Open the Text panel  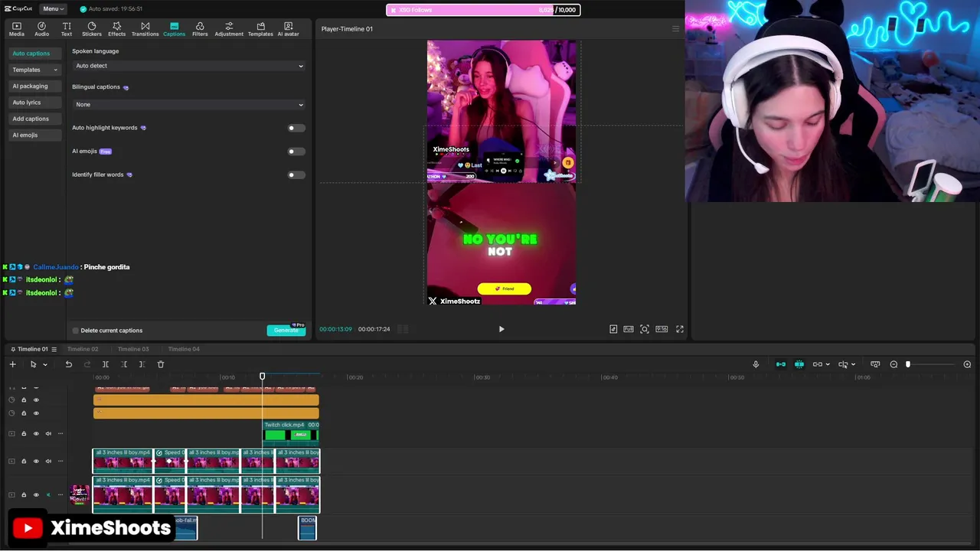67,29
